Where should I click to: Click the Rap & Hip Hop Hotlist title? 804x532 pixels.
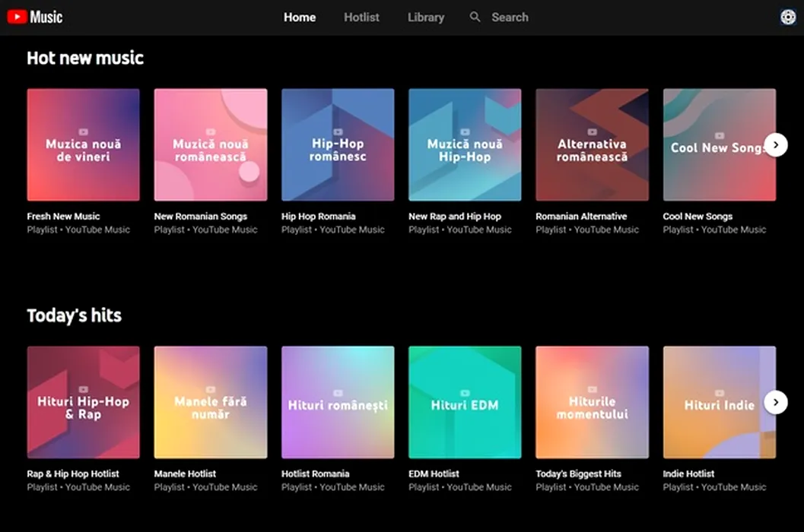click(73, 474)
